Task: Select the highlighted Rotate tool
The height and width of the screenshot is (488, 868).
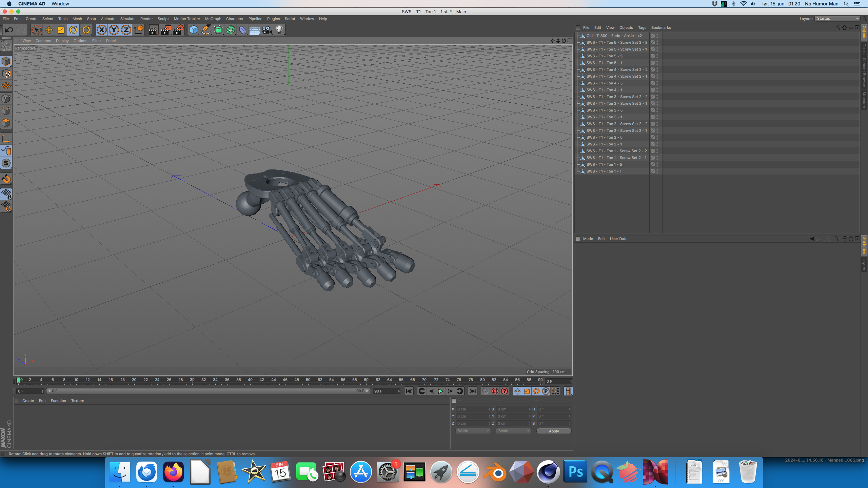Action: pos(73,30)
